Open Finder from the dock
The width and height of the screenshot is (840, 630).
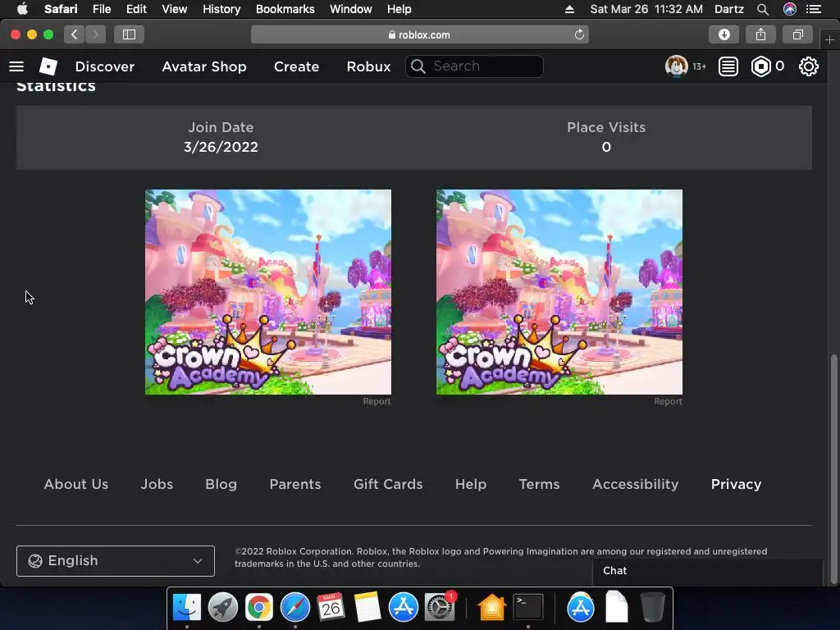click(187, 607)
